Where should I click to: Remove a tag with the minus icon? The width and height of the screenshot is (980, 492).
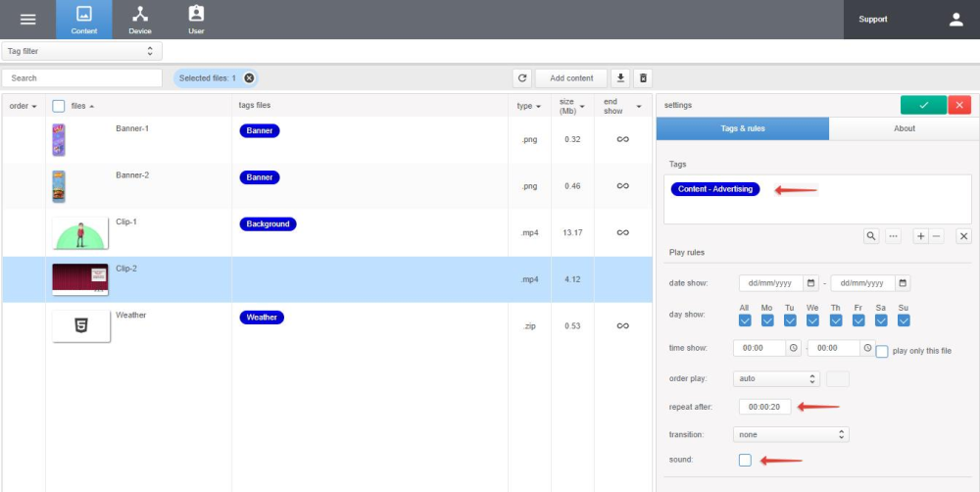tap(936, 236)
